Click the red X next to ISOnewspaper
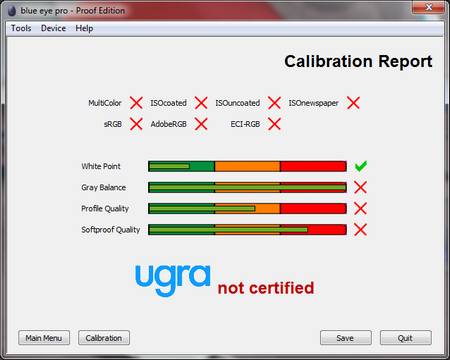This screenshot has height=360, width=450. 353,103
